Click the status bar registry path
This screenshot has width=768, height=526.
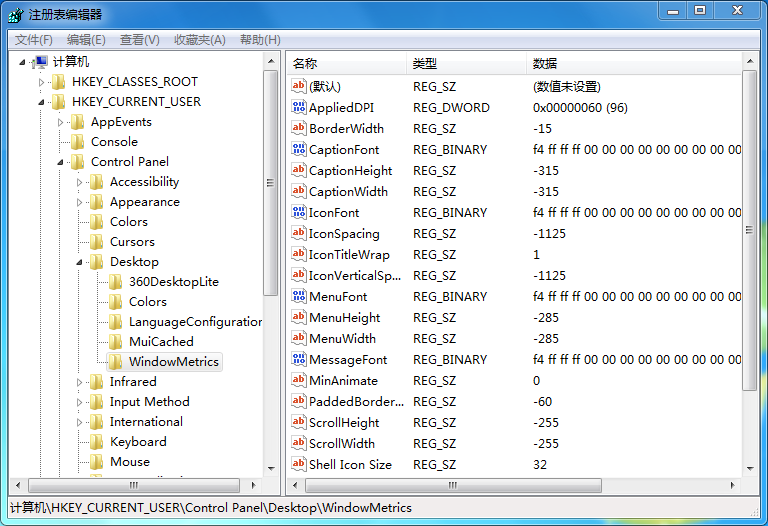tap(211, 508)
